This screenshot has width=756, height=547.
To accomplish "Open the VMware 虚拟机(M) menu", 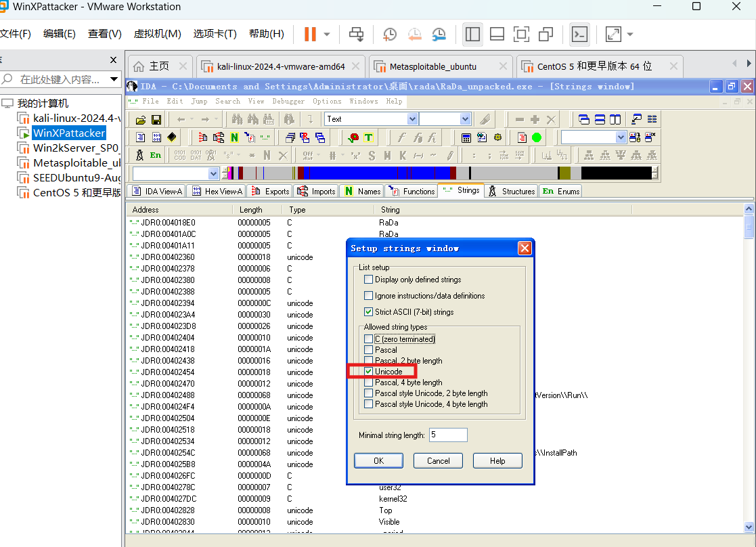I will coord(157,34).
